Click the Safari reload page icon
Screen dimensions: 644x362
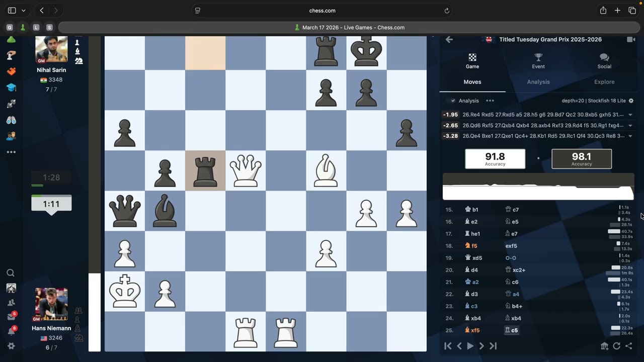(x=447, y=11)
